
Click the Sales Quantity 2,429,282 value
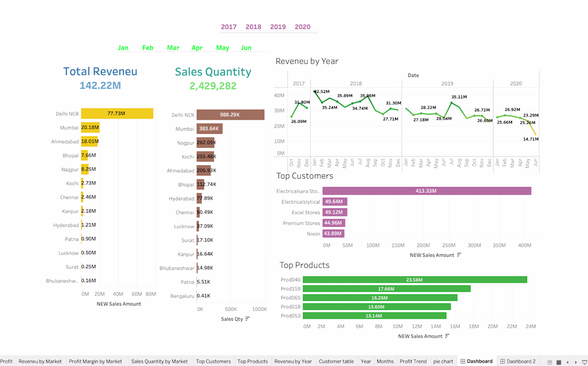tap(213, 86)
